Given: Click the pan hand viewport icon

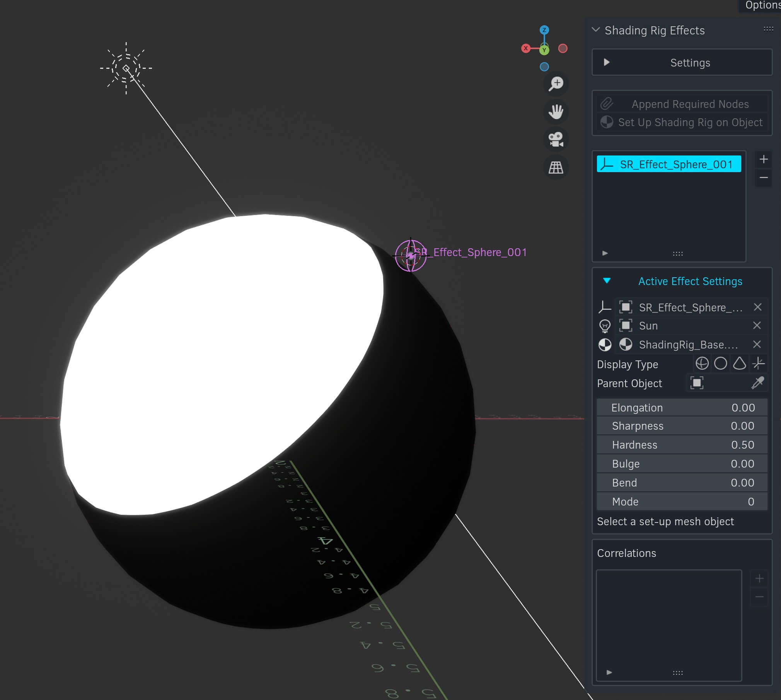Looking at the screenshot, I should pos(556,112).
